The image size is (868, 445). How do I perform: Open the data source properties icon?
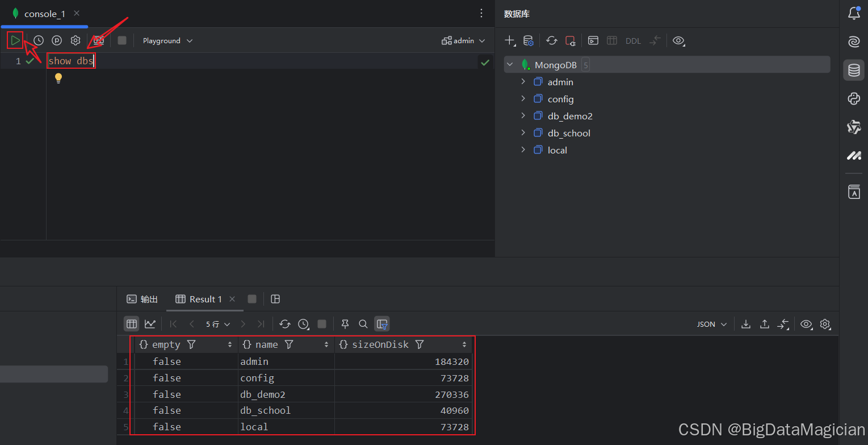coord(528,40)
